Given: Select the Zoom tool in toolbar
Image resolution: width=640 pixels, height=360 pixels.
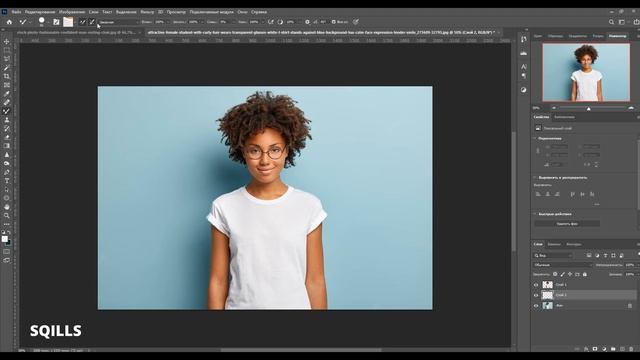Looking at the screenshot, I should coord(7,216).
